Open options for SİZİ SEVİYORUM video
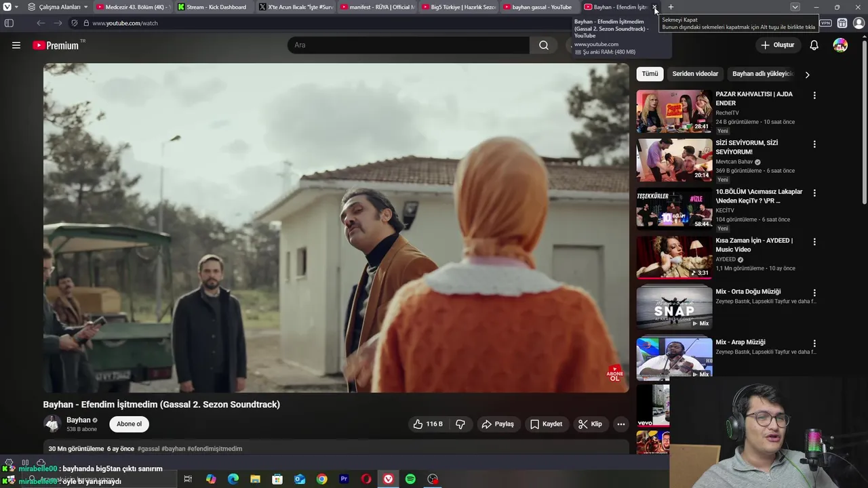This screenshot has height=488, width=868. tap(814, 144)
